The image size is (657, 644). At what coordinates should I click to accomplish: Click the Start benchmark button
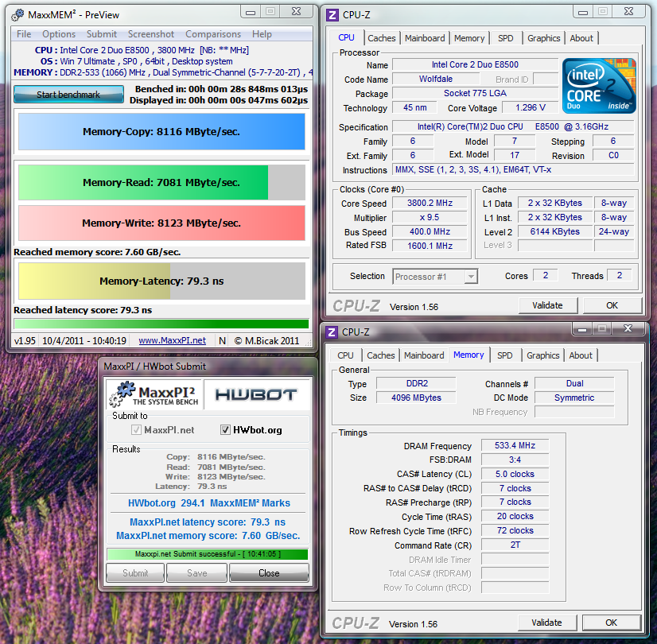point(68,94)
